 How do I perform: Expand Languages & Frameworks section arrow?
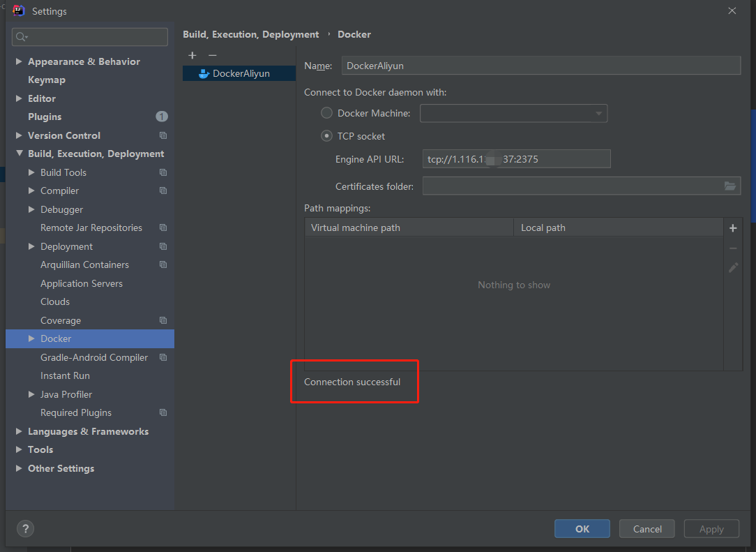point(19,431)
